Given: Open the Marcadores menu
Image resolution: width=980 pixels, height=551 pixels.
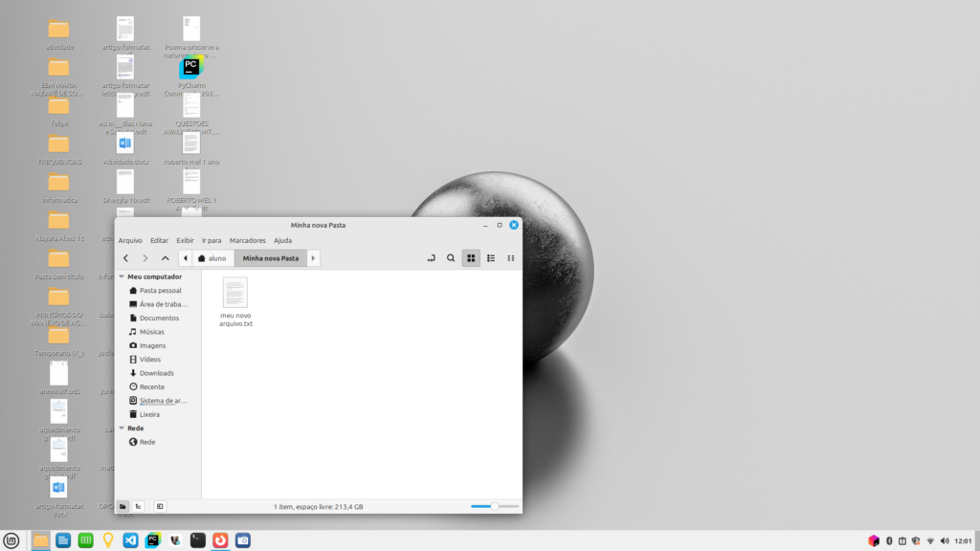Looking at the screenshot, I should pyautogui.click(x=247, y=240).
